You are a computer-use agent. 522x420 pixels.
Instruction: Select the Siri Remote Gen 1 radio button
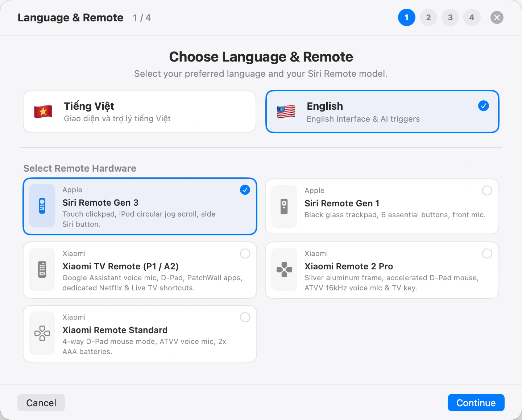click(487, 190)
